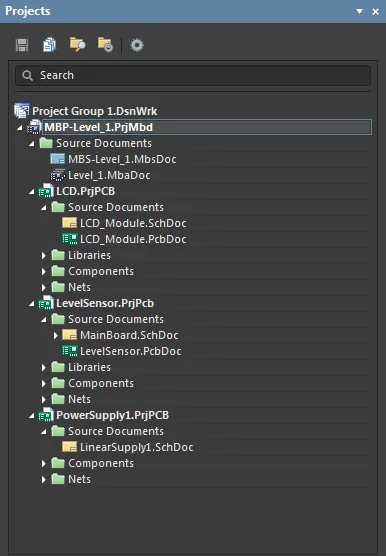Select LevelSensor.PrjPcb project name

coord(105,303)
